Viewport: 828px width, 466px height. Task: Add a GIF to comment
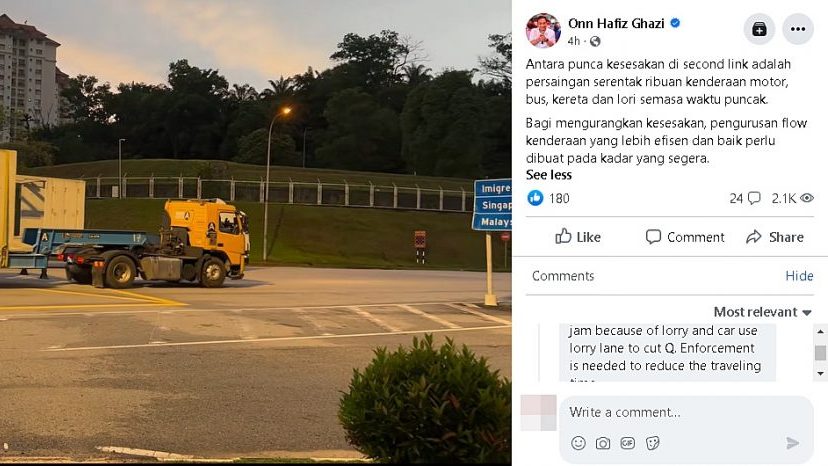pos(627,443)
